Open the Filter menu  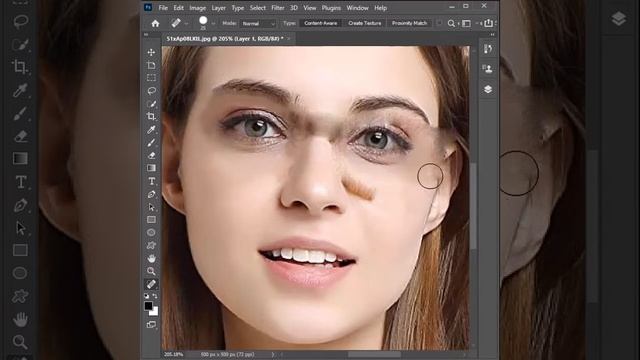278,8
